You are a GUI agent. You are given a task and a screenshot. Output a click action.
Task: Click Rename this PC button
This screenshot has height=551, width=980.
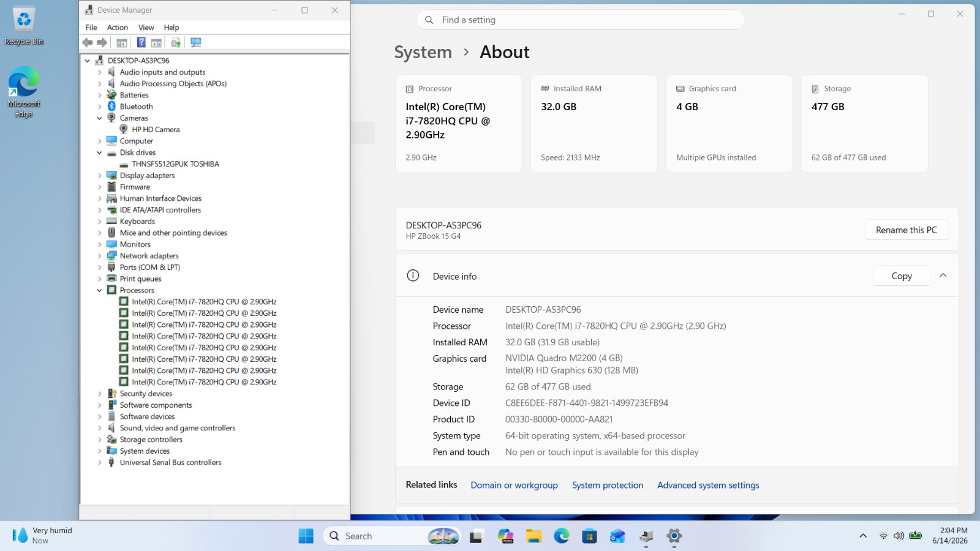[x=907, y=230]
